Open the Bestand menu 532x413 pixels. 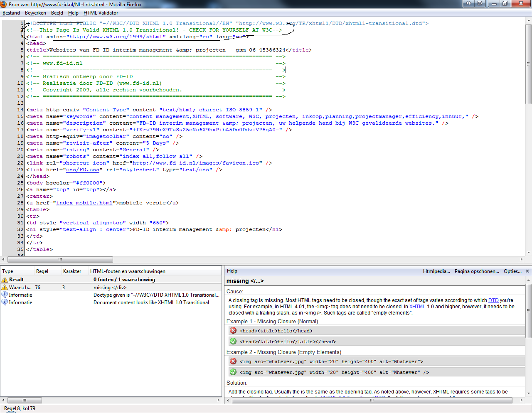coord(11,13)
